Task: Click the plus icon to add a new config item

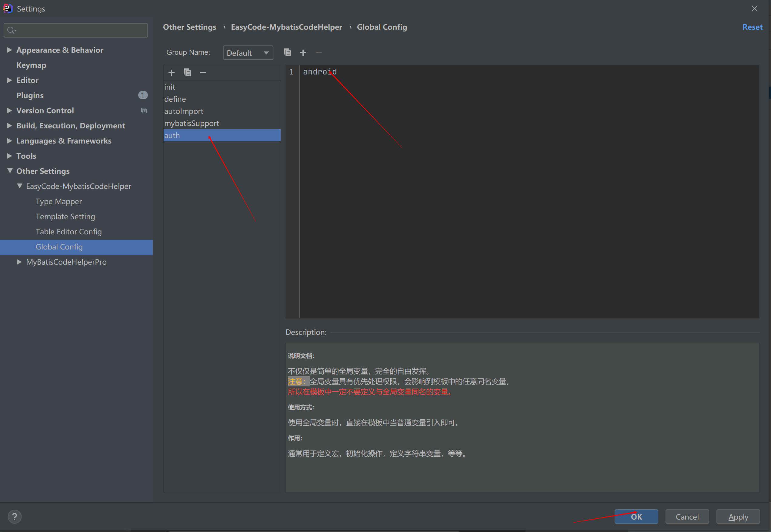Action: pyautogui.click(x=172, y=72)
